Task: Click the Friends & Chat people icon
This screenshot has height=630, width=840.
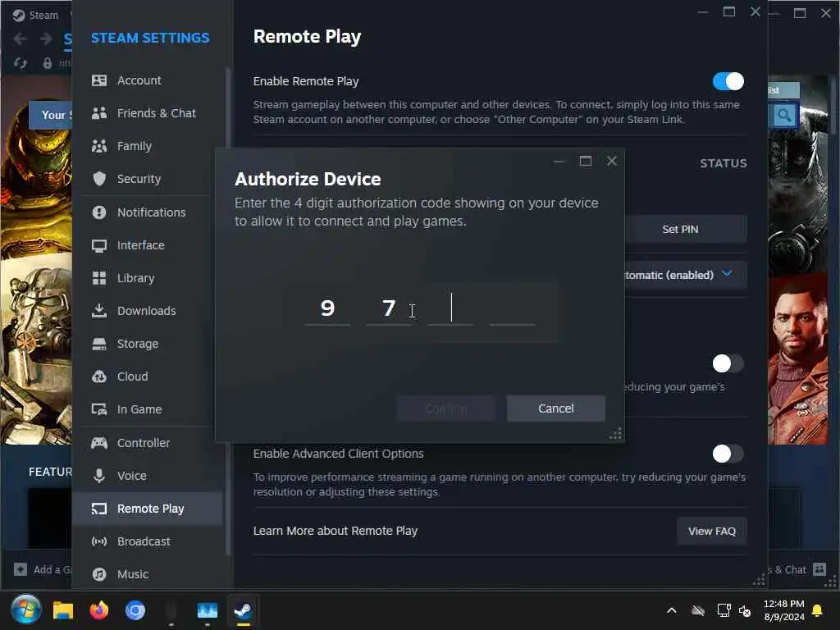Action: [x=99, y=113]
